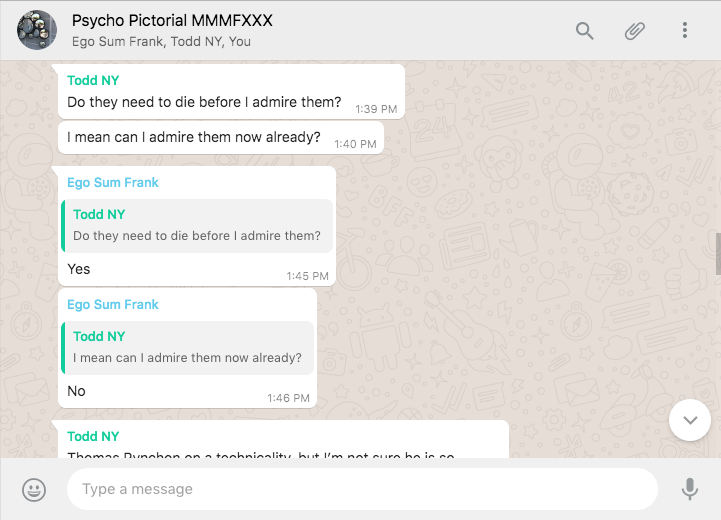Select the "No" reply message text

click(77, 391)
